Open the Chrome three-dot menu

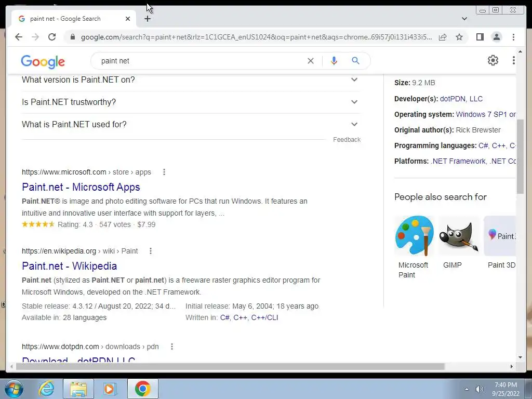(513, 37)
